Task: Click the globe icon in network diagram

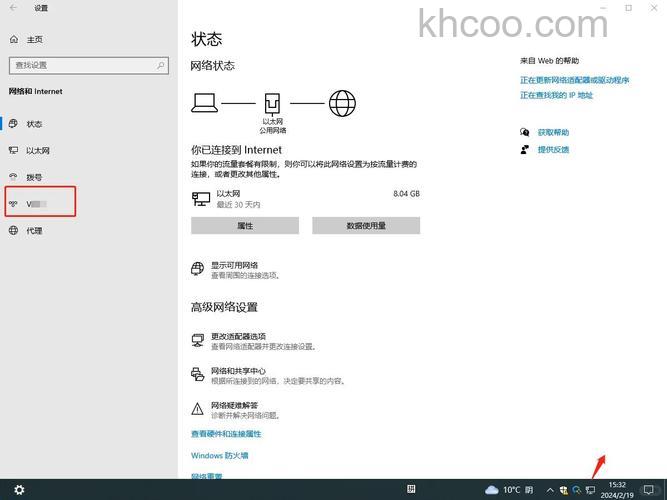Action: pyautogui.click(x=342, y=103)
